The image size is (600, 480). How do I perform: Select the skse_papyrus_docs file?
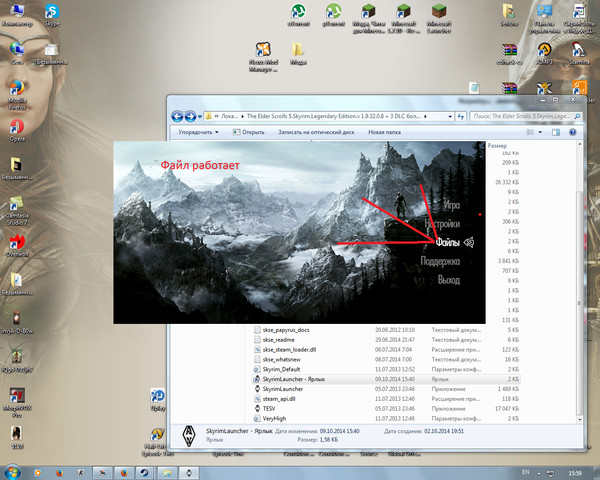(x=286, y=330)
